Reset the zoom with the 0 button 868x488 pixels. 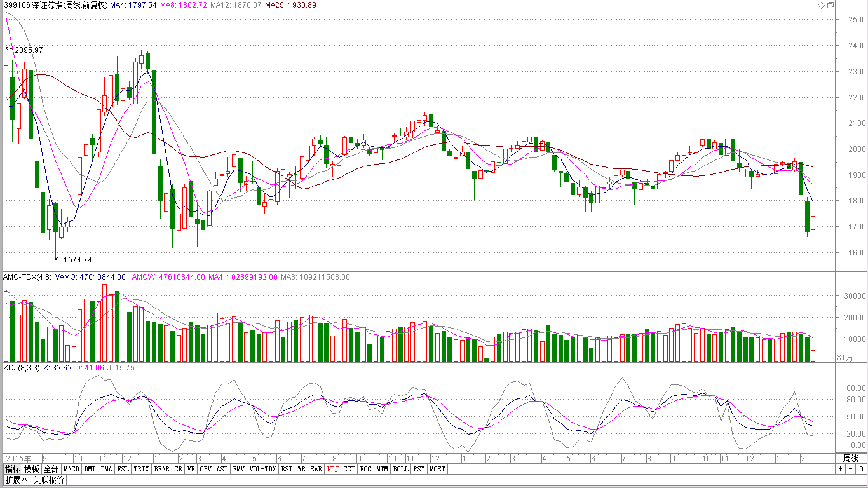(860, 470)
